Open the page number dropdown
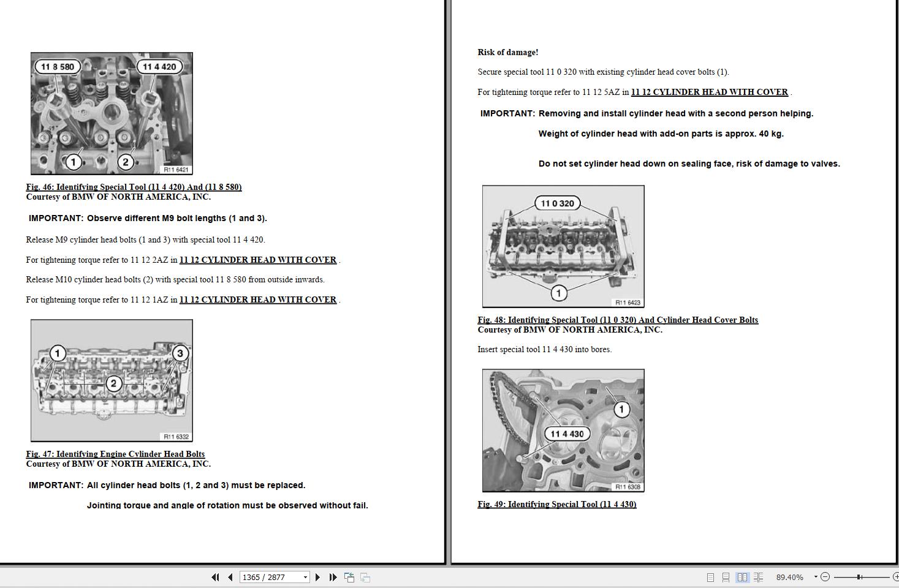Image resolution: width=899 pixels, height=588 pixels. 305,577
